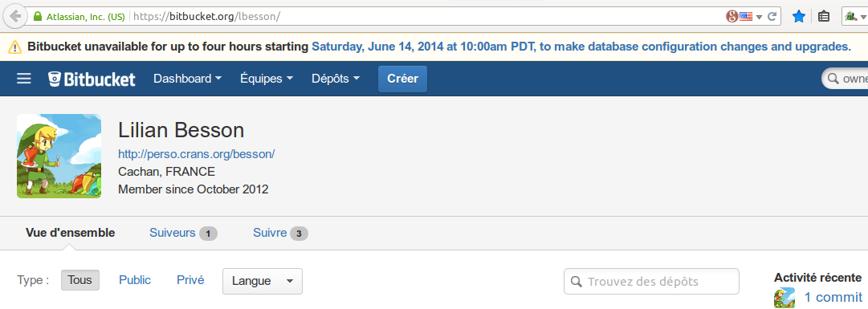Filter repositories by Public type
This screenshot has height=309, width=868.
[135, 280]
